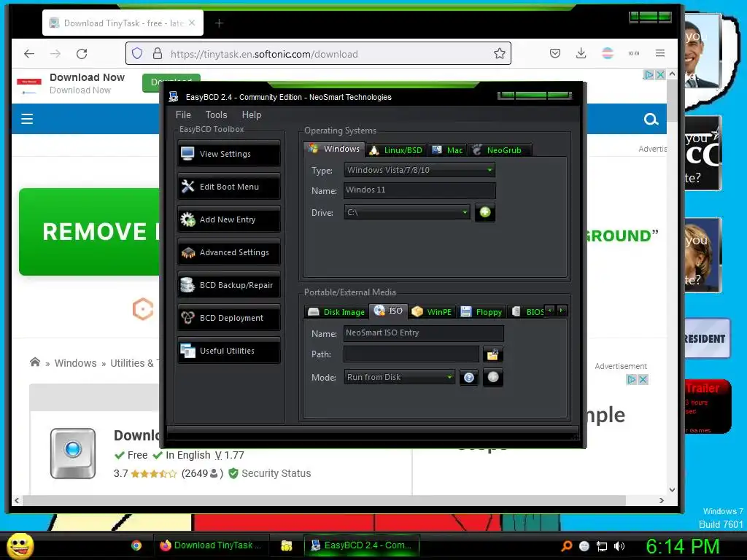The height and width of the screenshot is (560, 747).
Task: Expand Mode dropdown showing Run from Disk
Action: pyautogui.click(x=399, y=377)
